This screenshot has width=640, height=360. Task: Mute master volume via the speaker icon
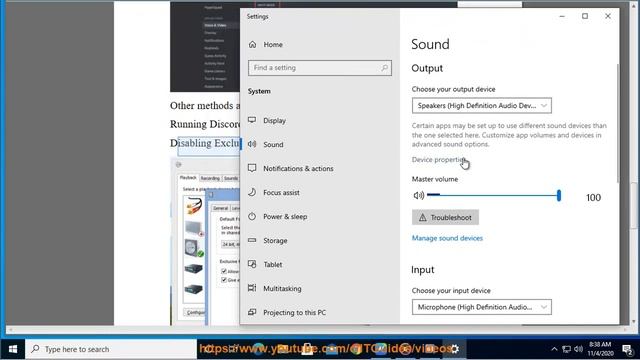click(419, 196)
